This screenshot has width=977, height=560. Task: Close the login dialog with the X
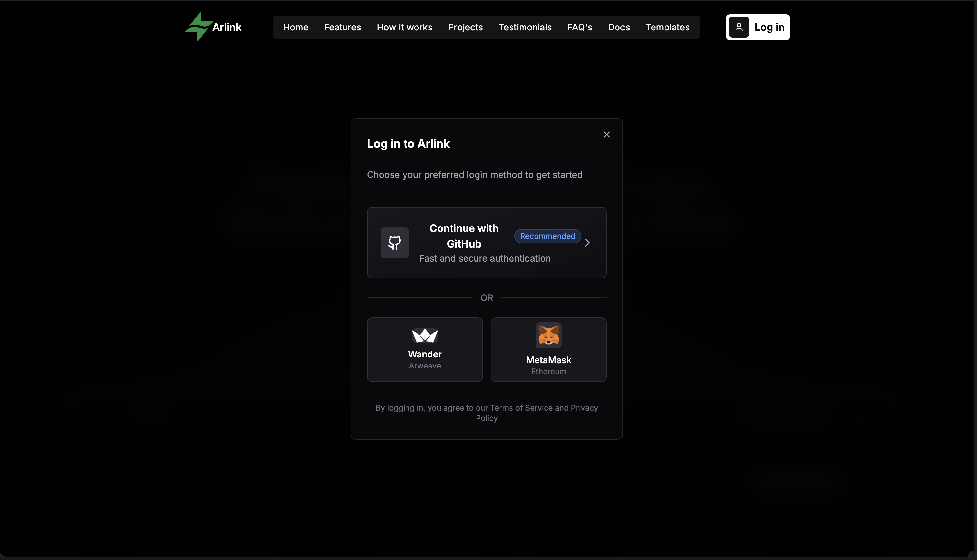click(x=606, y=134)
